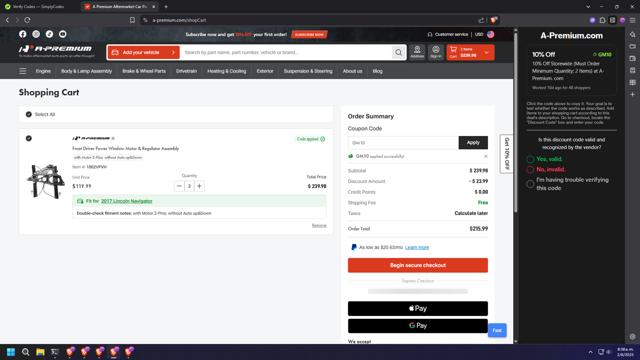Switch to the Verify Codes browser tab
The width and height of the screenshot is (640, 360).
[x=38, y=7]
